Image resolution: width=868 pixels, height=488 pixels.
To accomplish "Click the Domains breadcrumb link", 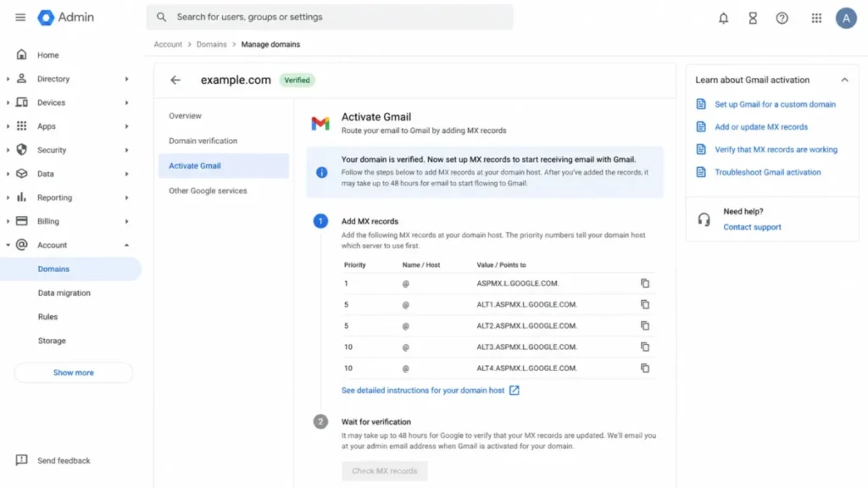I will [x=211, y=44].
